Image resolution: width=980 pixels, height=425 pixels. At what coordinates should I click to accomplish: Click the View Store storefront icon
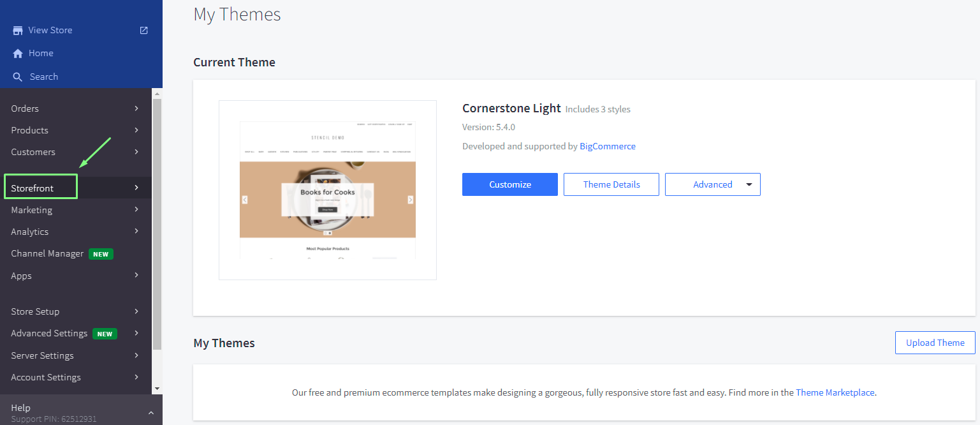point(18,31)
